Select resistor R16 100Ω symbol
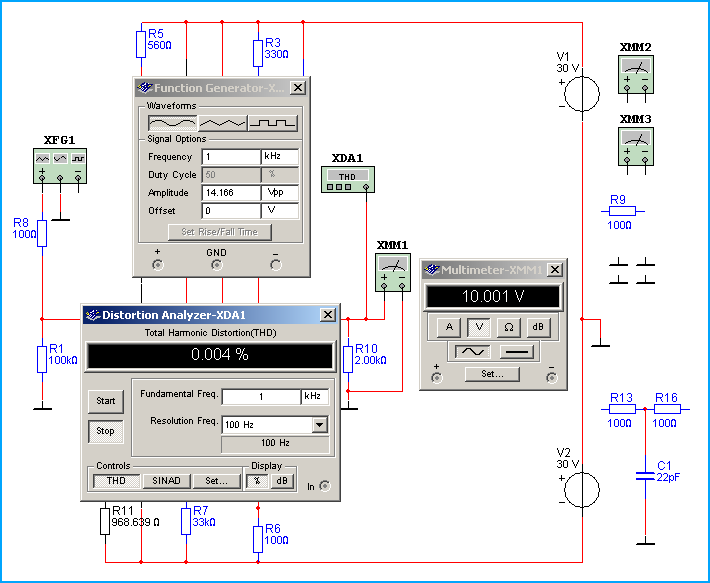Image resolution: width=710 pixels, height=583 pixels. pyautogui.click(x=667, y=409)
